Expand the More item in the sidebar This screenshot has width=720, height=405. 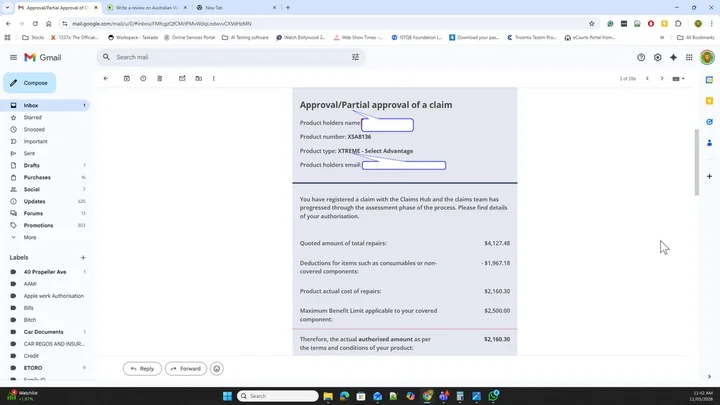point(30,237)
